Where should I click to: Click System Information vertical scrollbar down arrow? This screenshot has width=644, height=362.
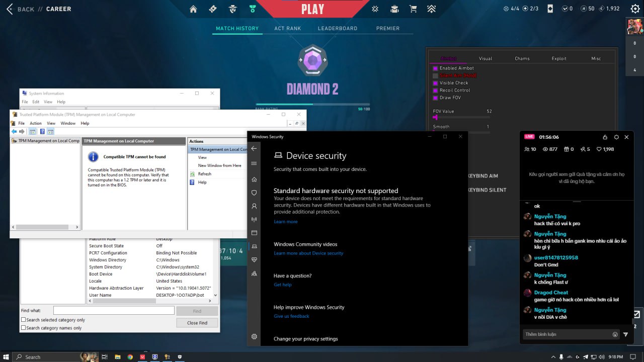216,295
